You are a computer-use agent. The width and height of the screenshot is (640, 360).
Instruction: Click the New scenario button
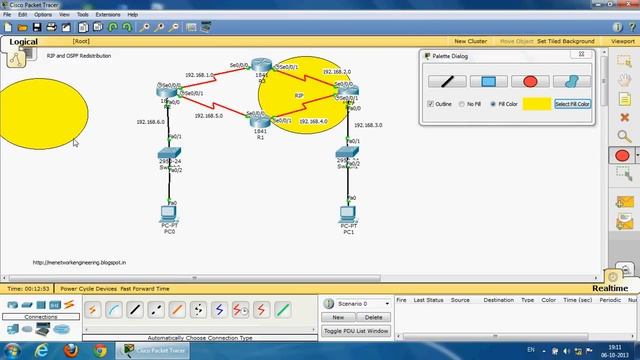click(338, 317)
